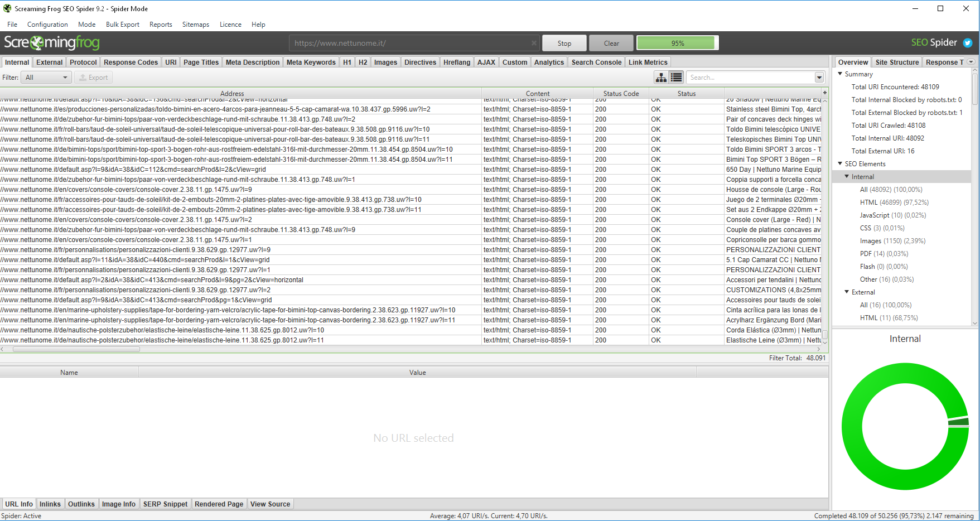Screen dimensions: 980x521
Task: Collapse the Summary section
Action: (840, 74)
